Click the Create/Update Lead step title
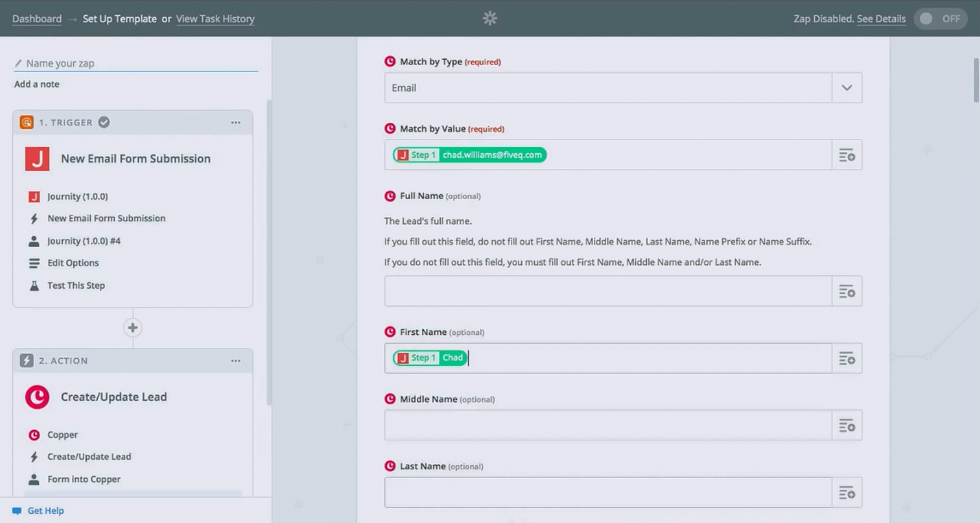 pyautogui.click(x=114, y=397)
